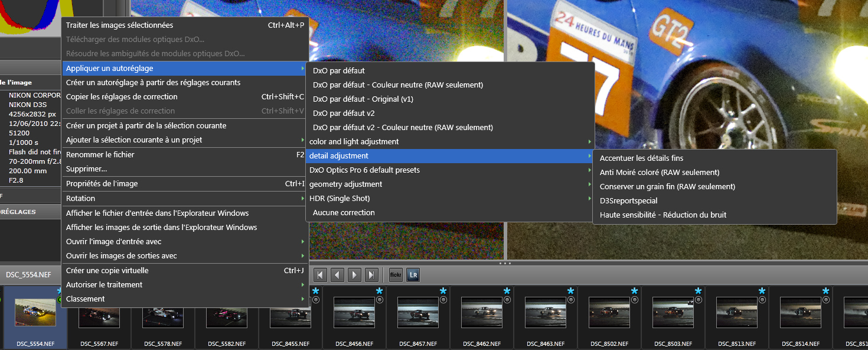This screenshot has height=350, width=868.
Task: Expand the Classement submenu arrow
Action: [303, 299]
